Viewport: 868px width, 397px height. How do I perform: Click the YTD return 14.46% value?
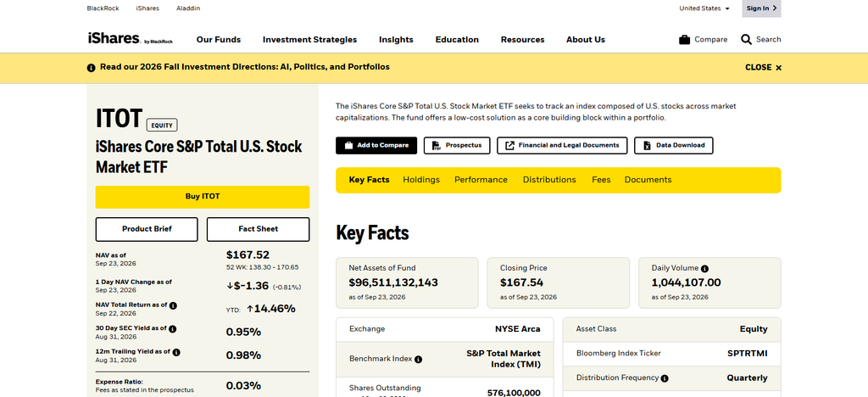pyautogui.click(x=271, y=309)
